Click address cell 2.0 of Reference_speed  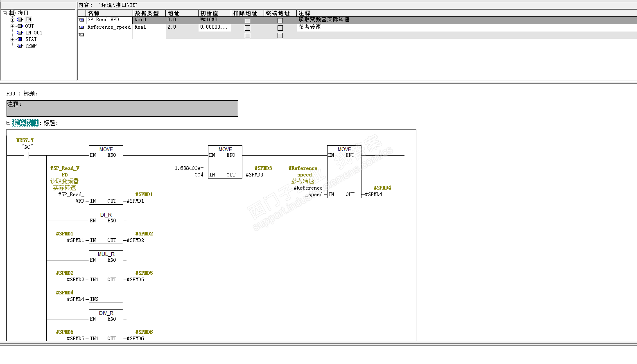[182, 27]
